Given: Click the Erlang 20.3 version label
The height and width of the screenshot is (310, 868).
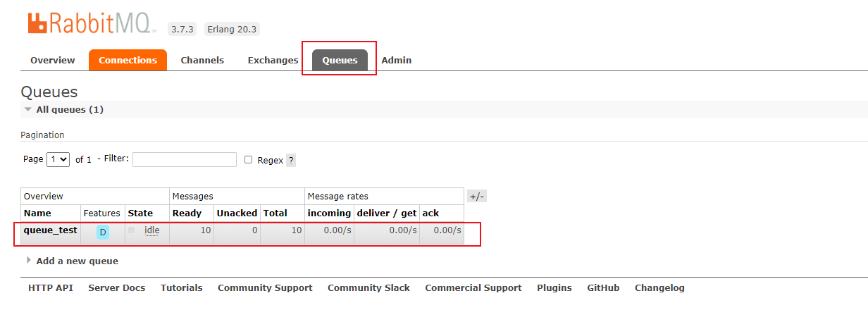Looking at the screenshot, I should 232,29.
